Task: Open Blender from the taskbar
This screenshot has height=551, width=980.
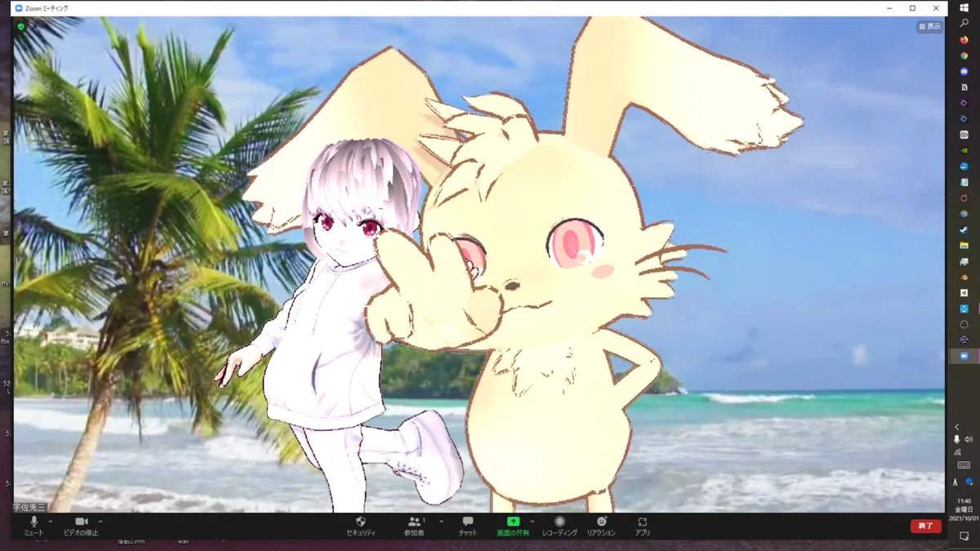Action: click(x=964, y=277)
